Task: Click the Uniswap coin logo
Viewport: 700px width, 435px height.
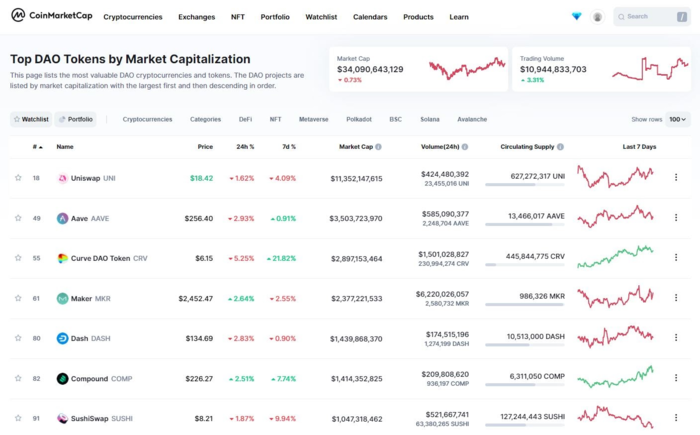Action: click(x=62, y=178)
